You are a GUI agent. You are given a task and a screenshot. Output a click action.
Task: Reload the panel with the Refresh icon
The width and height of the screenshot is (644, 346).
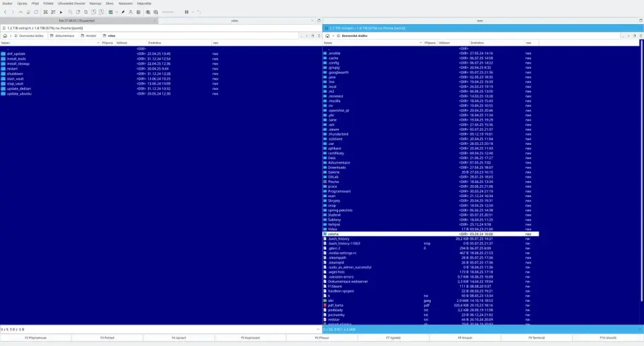[36, 12]
